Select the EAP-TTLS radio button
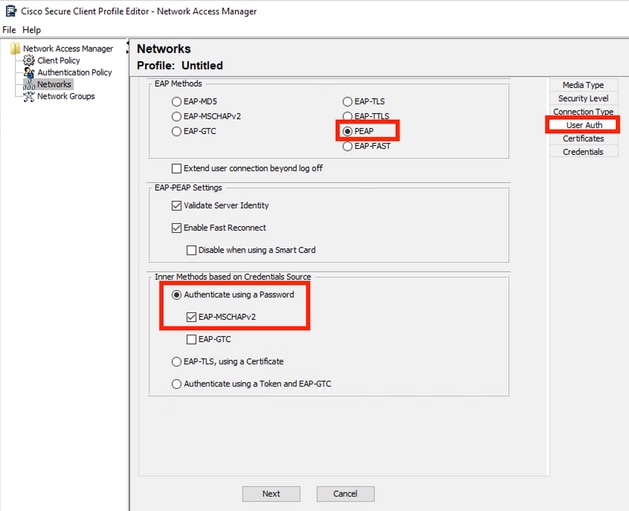 pyautogui.click(x=347, y=116)
